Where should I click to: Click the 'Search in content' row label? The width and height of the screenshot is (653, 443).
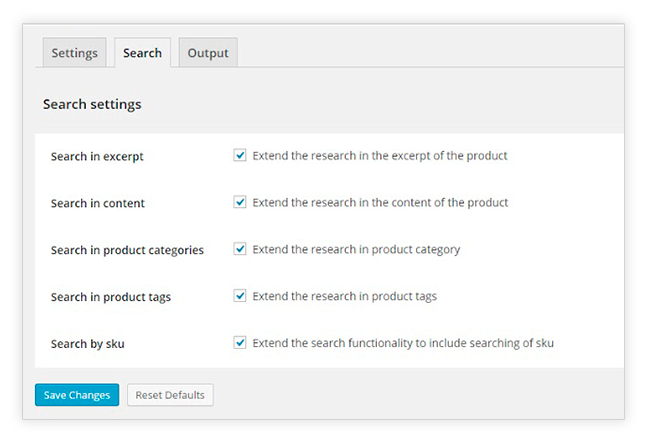pyautogui.click(x=97, y=204)
